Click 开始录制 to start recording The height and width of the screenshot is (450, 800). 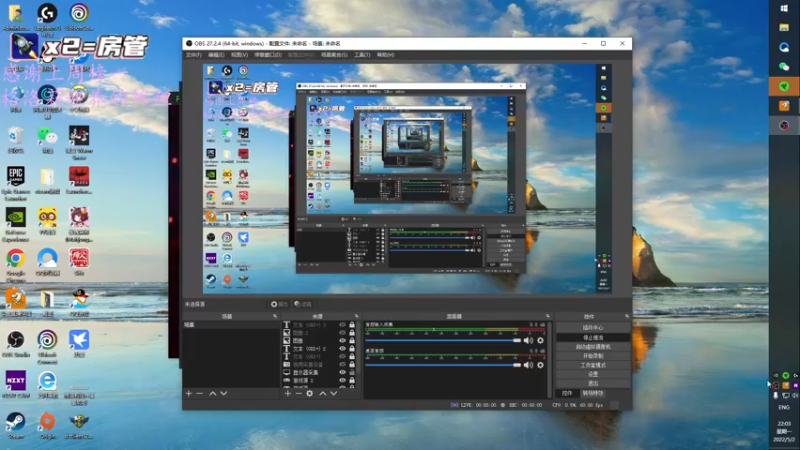pyautogui.click(x=593, y=356)
